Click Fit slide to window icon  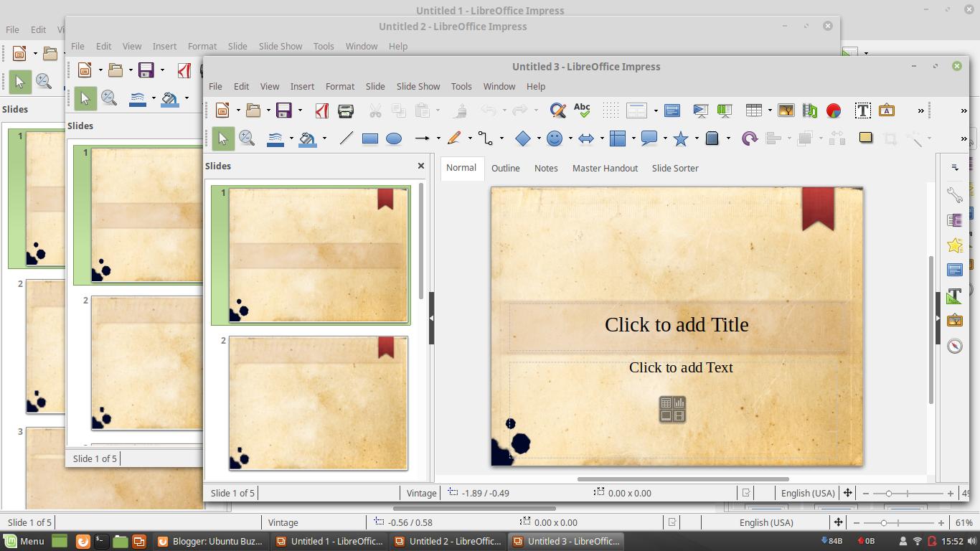[847, 493]
